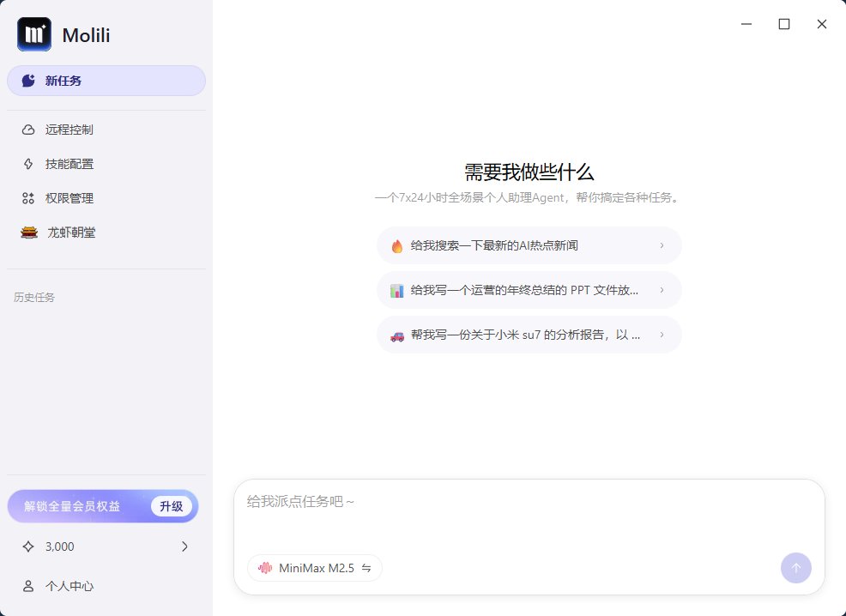Open the 历史任务 history section
This screenshot has height=616, width=846.
(x=33, y=297)
